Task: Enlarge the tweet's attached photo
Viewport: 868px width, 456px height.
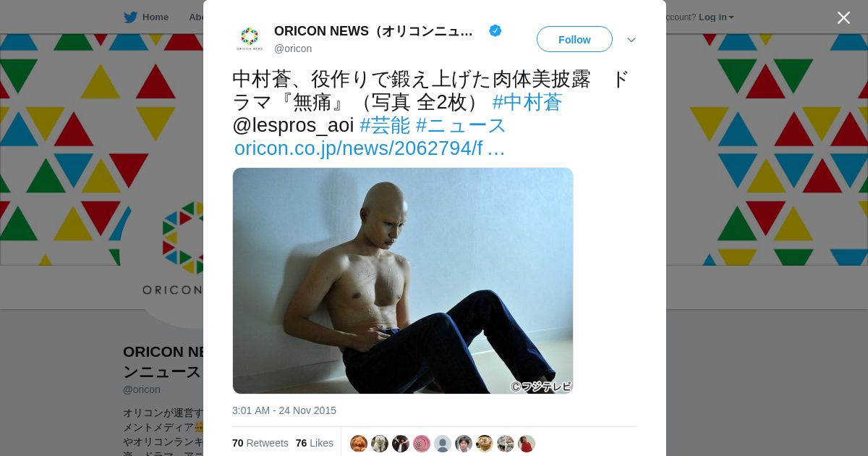Action: 403,281
